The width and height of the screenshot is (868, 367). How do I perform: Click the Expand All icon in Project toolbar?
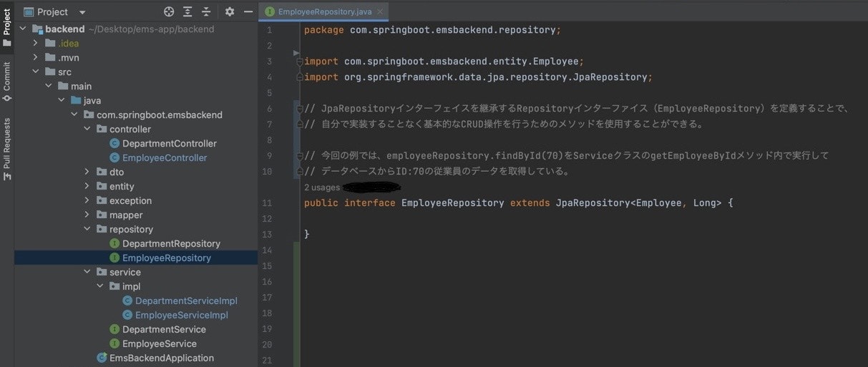point(187,11)
